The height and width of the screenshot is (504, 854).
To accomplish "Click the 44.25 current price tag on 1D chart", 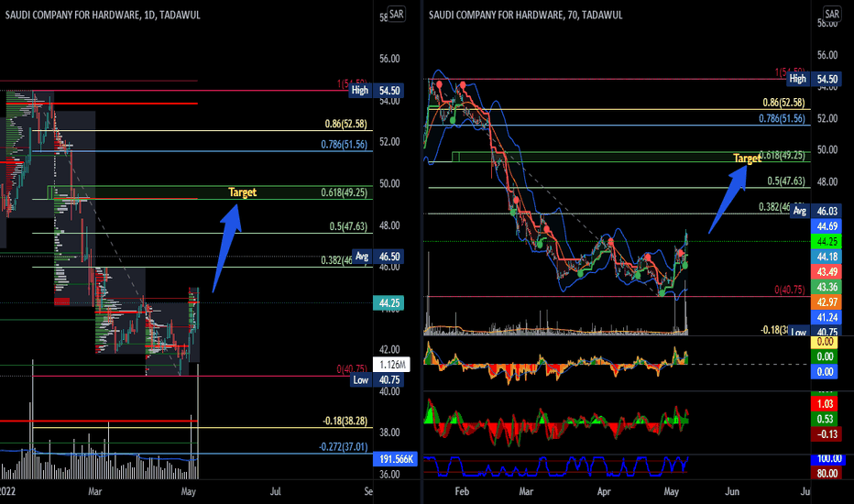I will [x=389, y=303].
